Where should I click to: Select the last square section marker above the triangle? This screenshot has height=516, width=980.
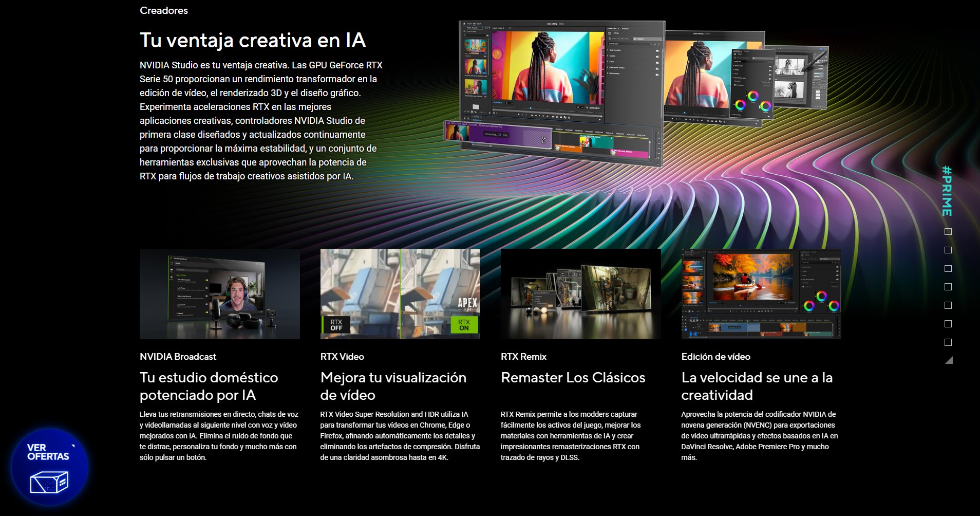click(948, 342)
